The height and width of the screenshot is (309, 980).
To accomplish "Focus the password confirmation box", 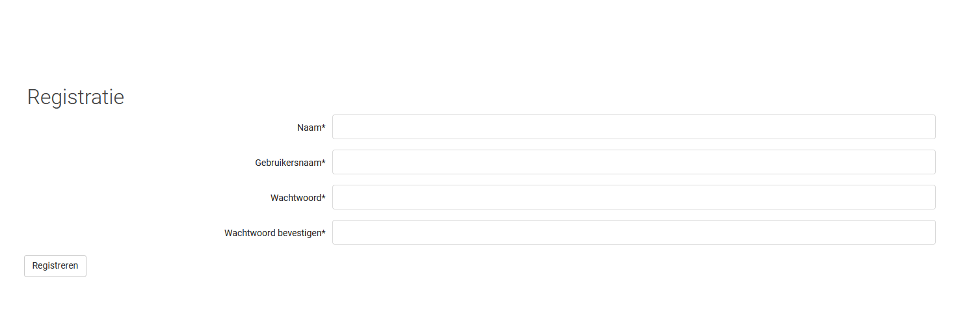I will [633, 232].
